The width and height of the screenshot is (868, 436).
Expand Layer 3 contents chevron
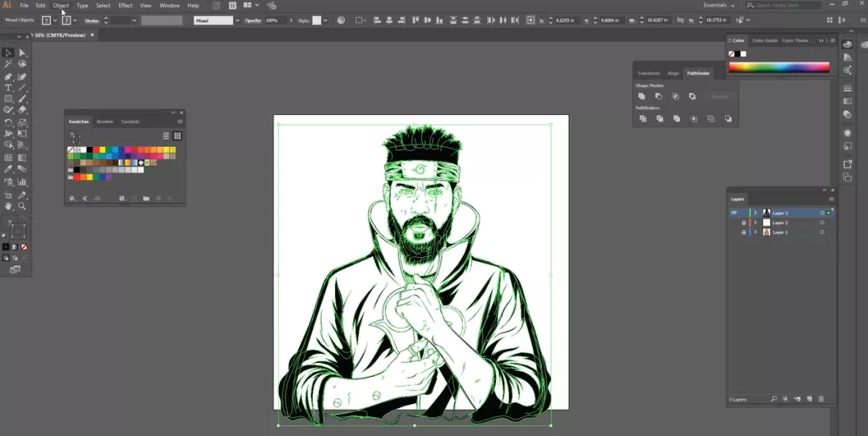(755, 213)
